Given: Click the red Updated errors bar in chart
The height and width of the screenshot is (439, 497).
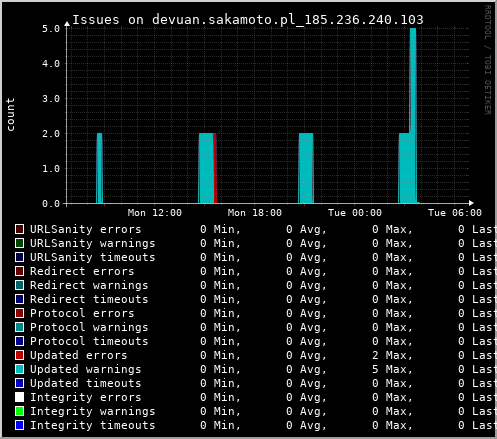Looking at the screenshot, I should tap(215, 168).
